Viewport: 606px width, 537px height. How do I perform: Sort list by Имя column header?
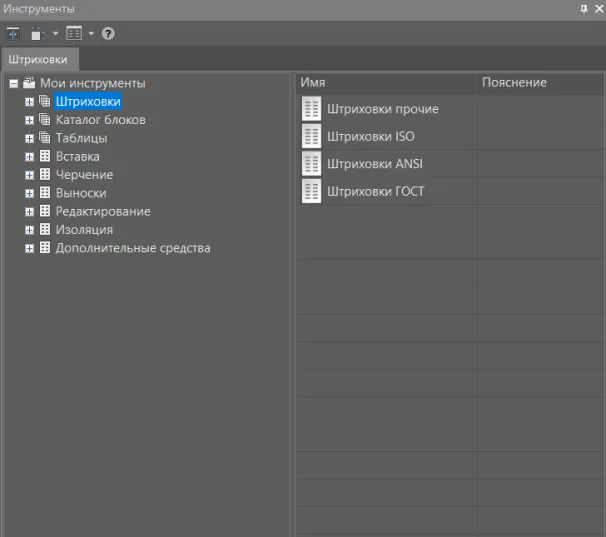coord(385,82)
